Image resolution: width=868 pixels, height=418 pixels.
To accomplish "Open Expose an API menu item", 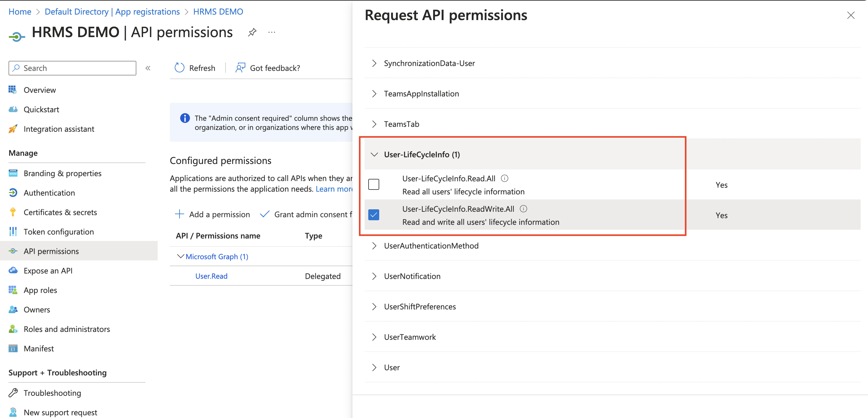I will 48,270.
